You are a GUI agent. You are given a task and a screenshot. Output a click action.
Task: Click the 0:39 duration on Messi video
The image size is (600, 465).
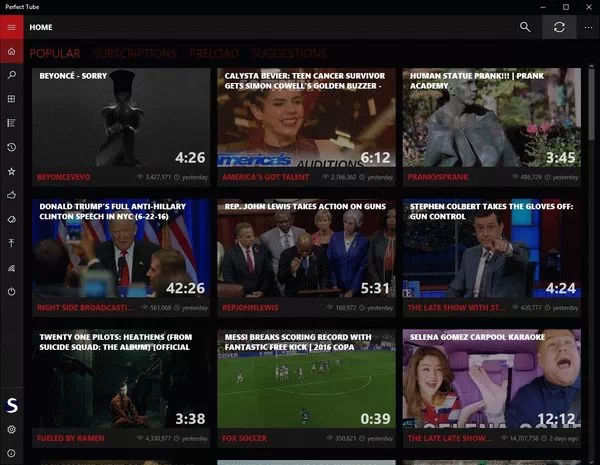375,419
